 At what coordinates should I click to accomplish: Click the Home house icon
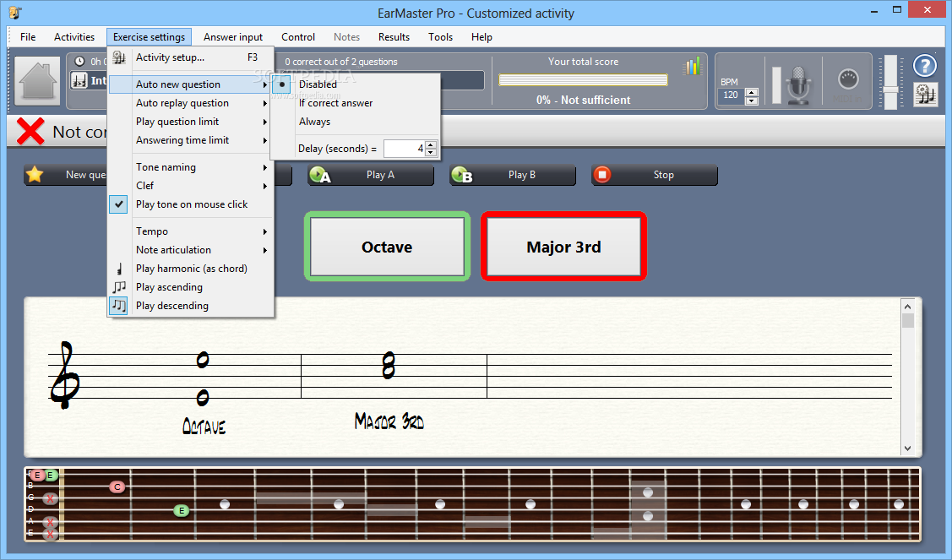click(38, 81)
